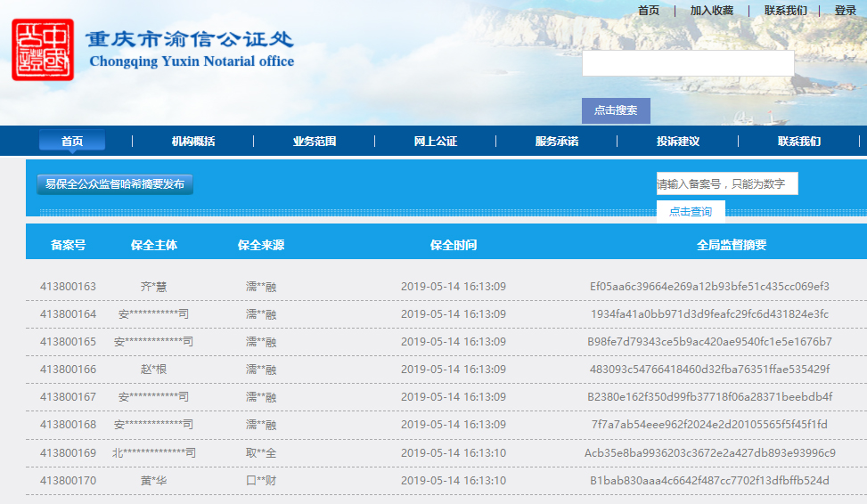Click 加入收藏 in the top bar
Screen dimensions: 867x504
point(711,11)
